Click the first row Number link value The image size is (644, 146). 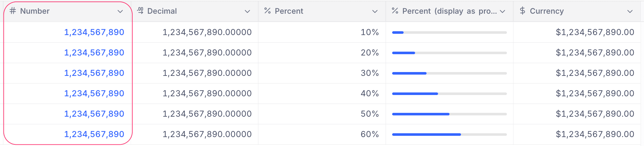(94, 32)
